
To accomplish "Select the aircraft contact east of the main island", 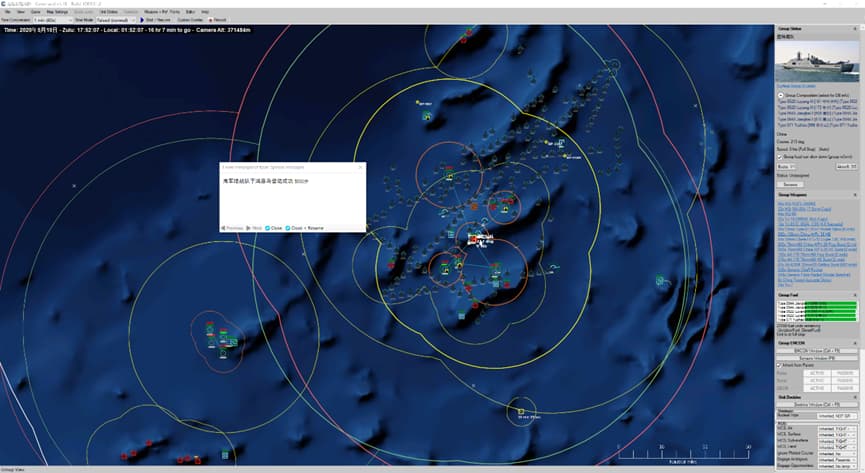I will point(553,268).
